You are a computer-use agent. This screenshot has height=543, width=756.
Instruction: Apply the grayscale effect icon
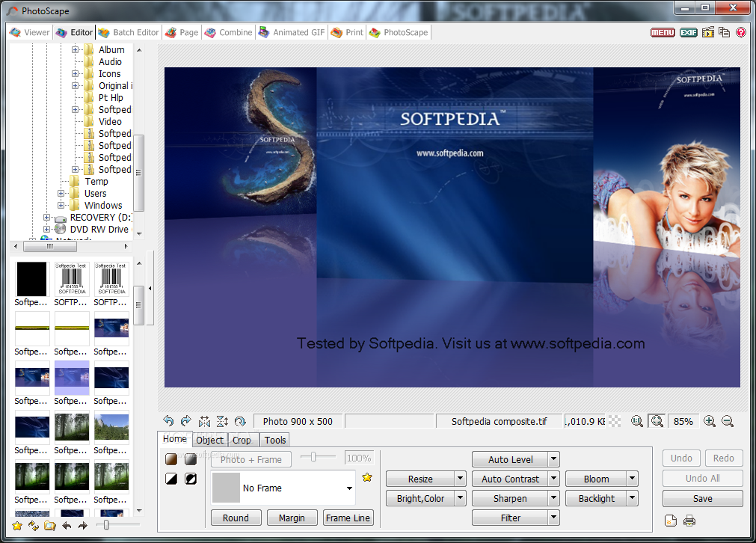point(191,459)
